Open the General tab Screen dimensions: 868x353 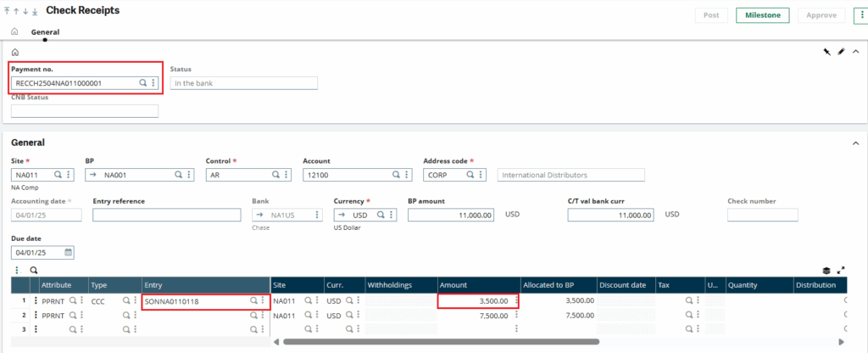point(46,32)
